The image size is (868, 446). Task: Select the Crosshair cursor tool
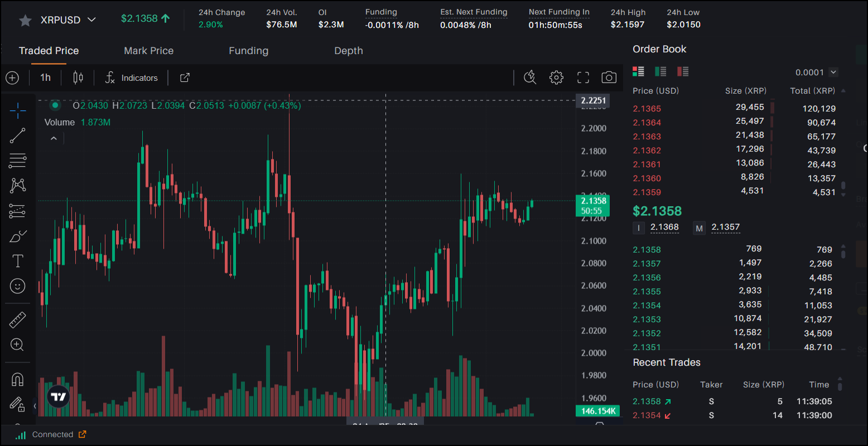[x=17, y=110]
